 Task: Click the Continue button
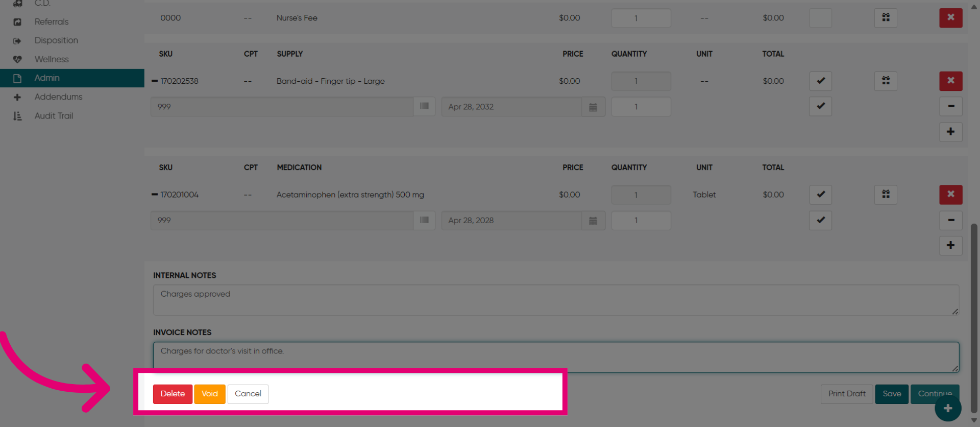click(x=935, y=394)
